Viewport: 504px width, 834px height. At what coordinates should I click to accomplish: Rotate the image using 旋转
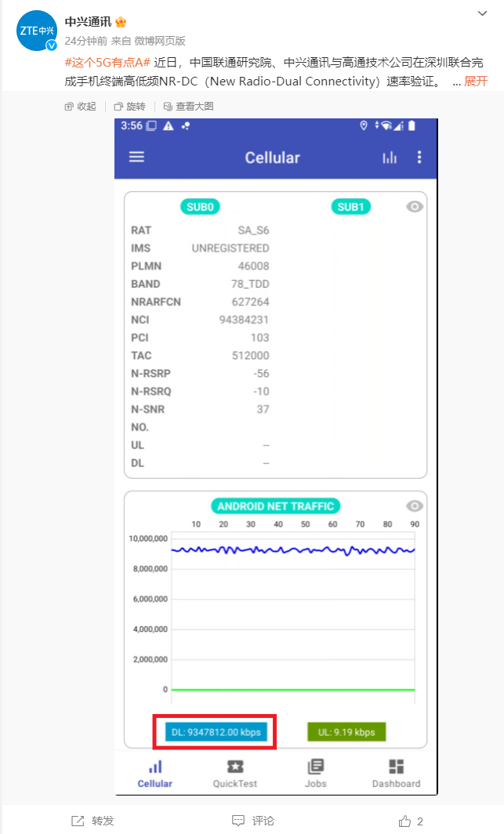(x=129, y=107)
